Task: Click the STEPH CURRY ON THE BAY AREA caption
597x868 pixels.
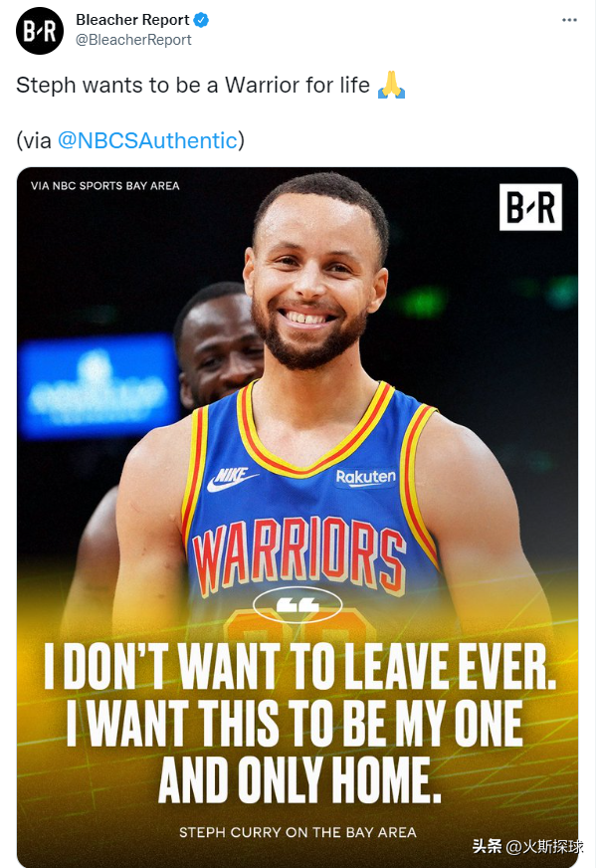Action: 298,832
